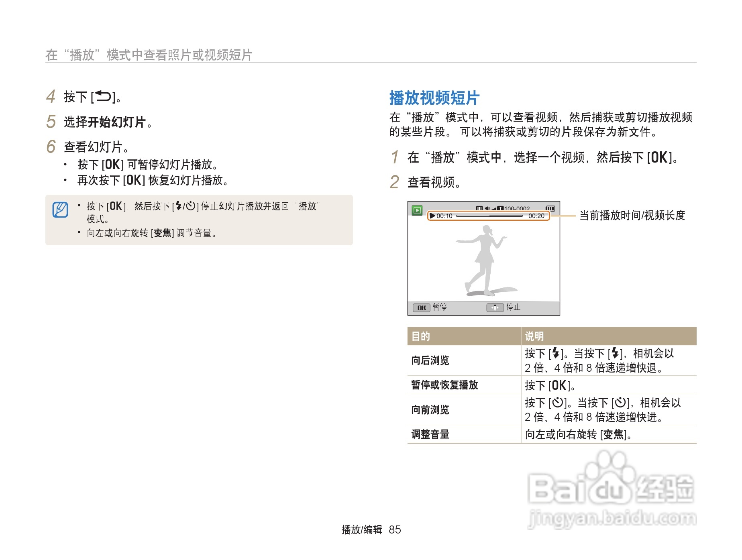742x560 pixels.
Task: Click the "当前播放时间/视频长度" callout label
Action: [632, 216]
